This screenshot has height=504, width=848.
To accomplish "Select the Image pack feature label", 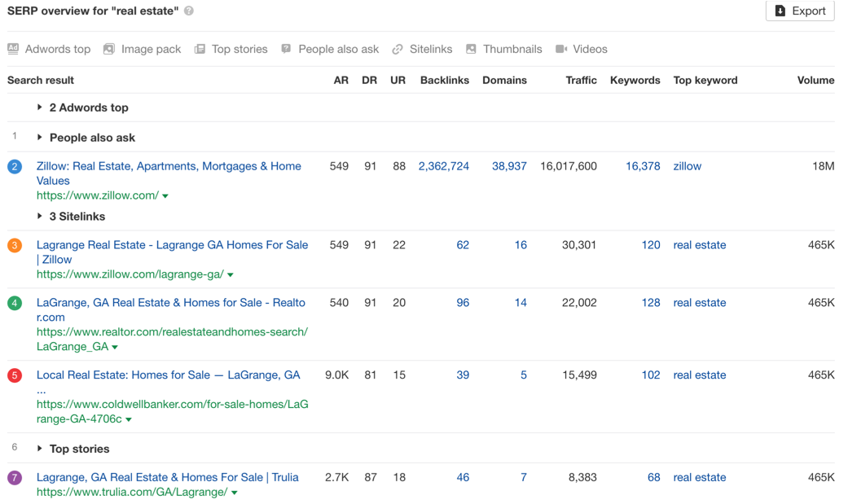I will 151,49.
